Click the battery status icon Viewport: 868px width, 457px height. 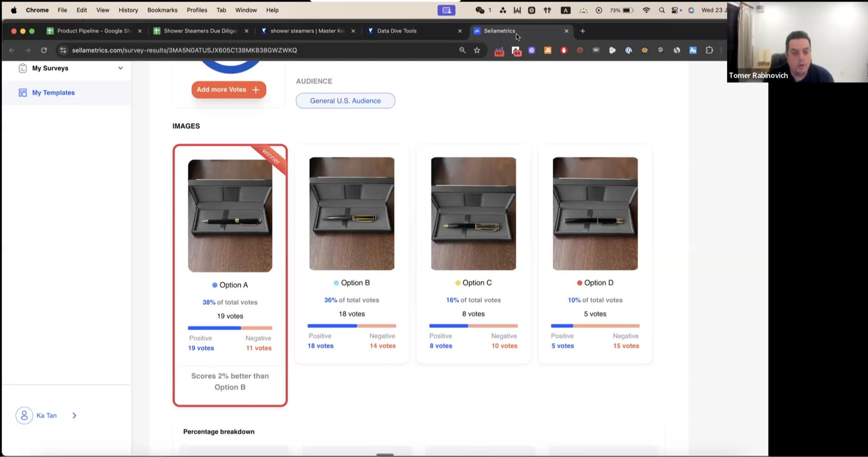click(628, 10)
